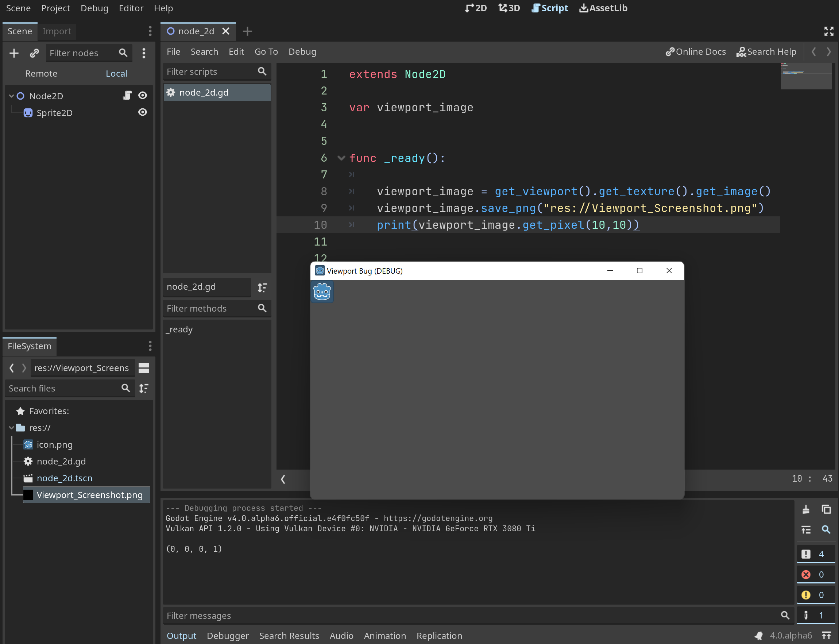Image resolution: width=839 pixels, height=644 pixels.
Task: Add a child node with the plus icon
Action: [14, 53]
